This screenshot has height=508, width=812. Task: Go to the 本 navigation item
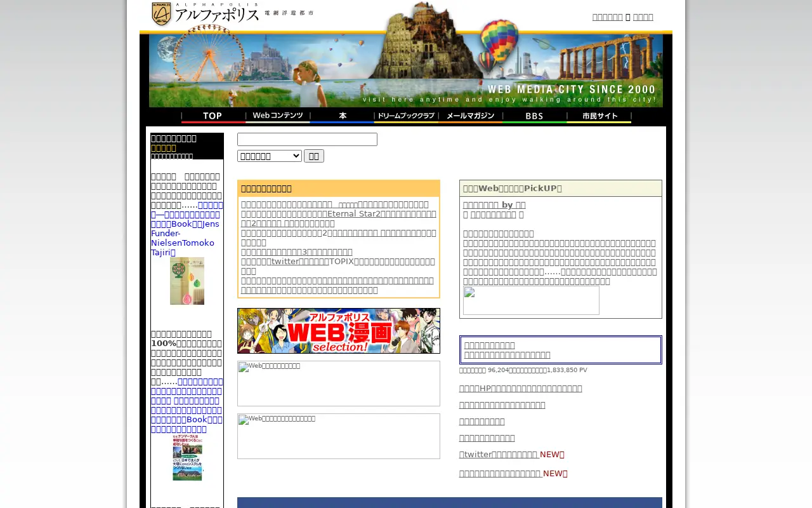(342, 116)
